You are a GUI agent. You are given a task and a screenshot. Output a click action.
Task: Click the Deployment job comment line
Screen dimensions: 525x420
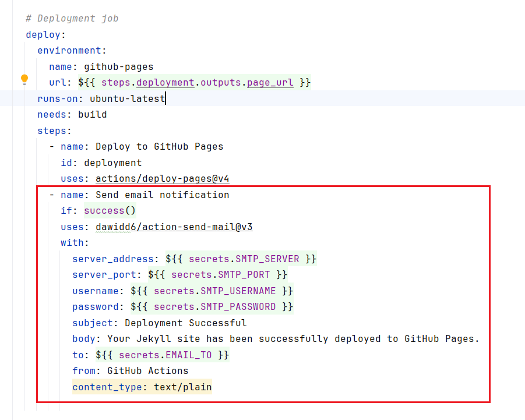point(72,18)
